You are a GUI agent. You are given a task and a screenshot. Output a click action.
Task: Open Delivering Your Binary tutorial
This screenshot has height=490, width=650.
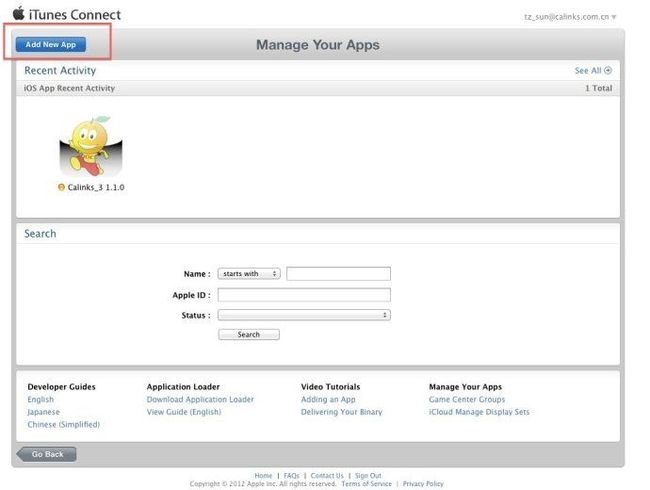[x=342, y=412]
